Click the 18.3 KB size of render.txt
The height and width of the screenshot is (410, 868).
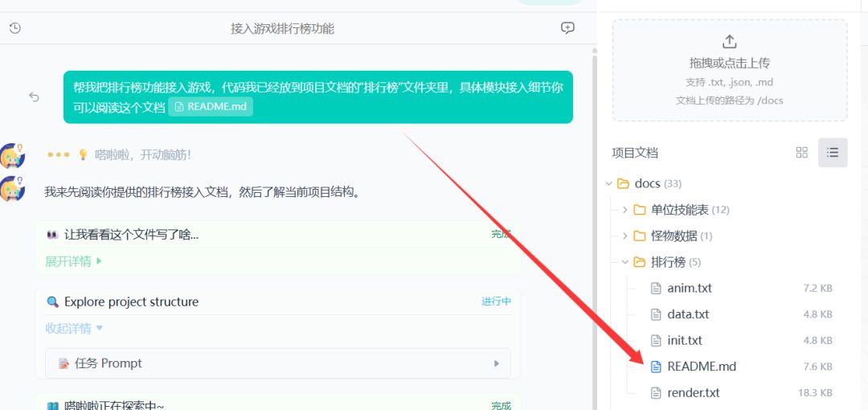pyautogui.click(x=815, y=393)
